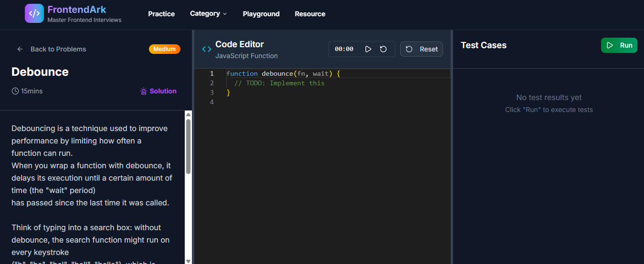Click the JavaScript Function subtitle
644x264 pixels.
point(246,56)
